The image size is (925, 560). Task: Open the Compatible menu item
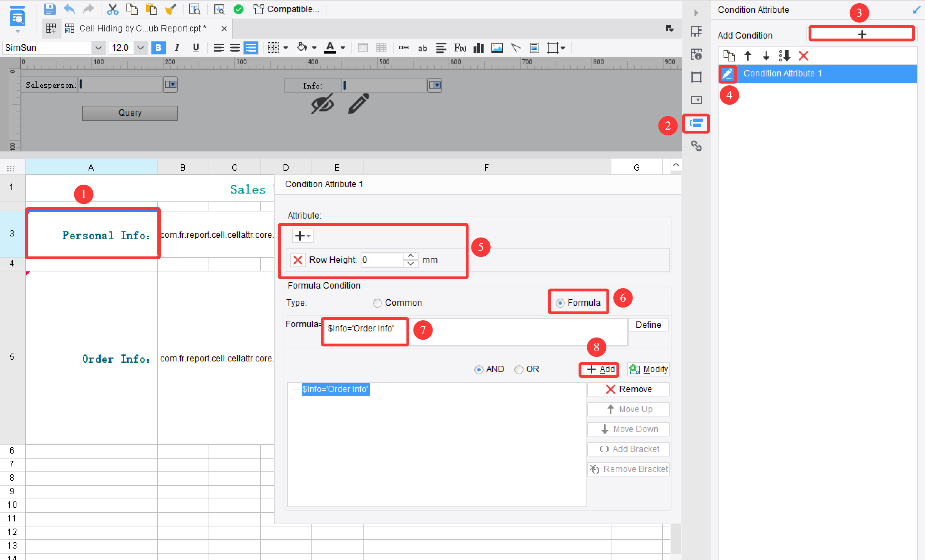(287, 9)
